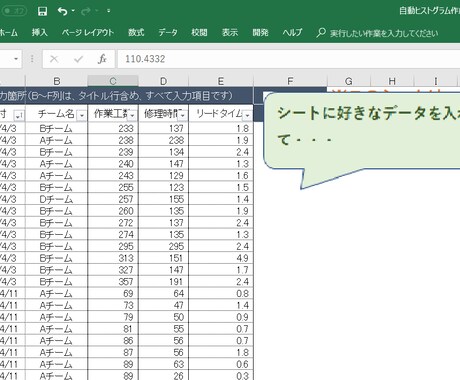Toggle the AutoSave switch
This screenshot has width=460, height=380.
point(13,11)
